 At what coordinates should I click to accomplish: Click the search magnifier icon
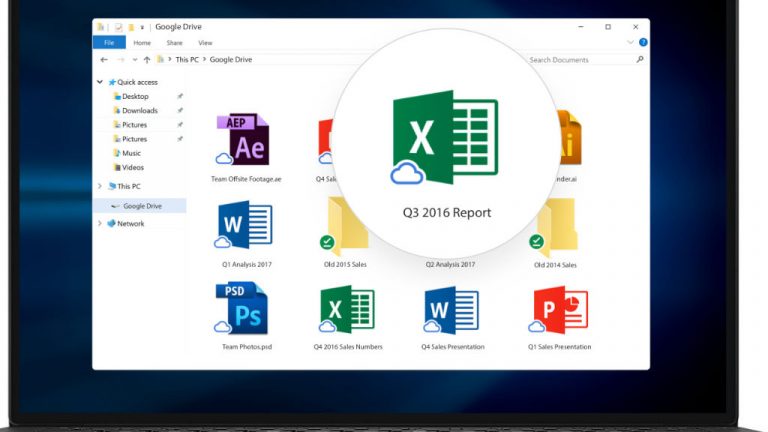pyautogui.click(x=640, y=59)
